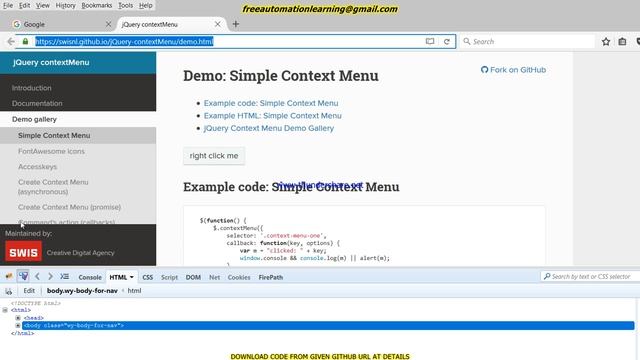
Task: Switch to Firebug Script tab
Action: point(169,277)
